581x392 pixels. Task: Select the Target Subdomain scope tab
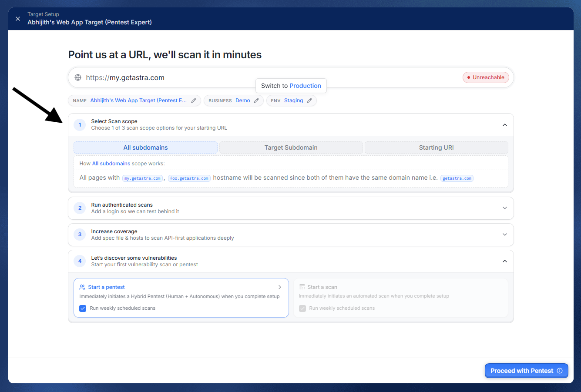tap(291, 147)
